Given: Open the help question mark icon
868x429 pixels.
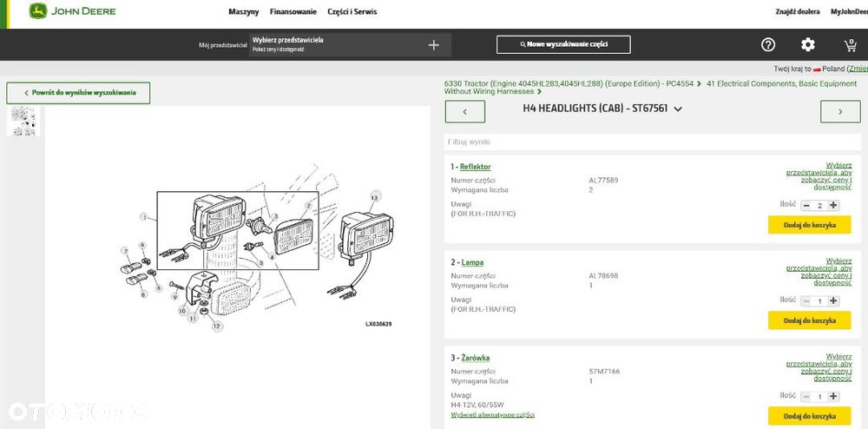Looking at the screenshot, I should pyautogui.click(x=768, y=45).
